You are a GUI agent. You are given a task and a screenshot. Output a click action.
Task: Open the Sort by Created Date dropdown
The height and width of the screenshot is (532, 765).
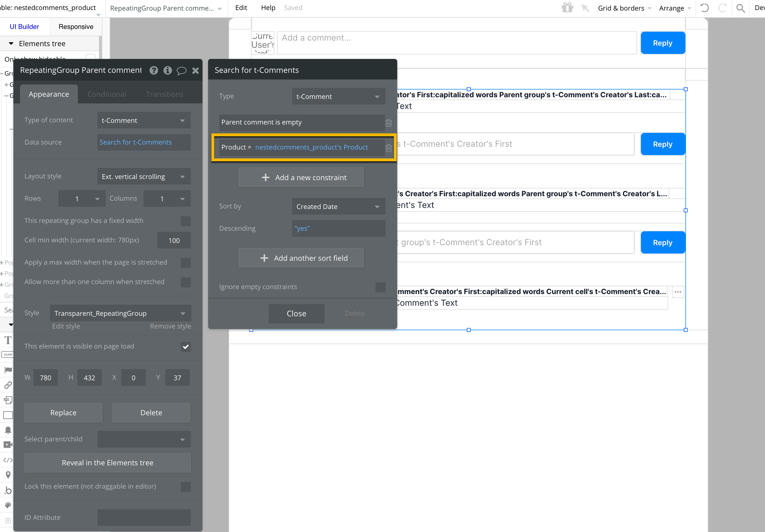(338, 206)
